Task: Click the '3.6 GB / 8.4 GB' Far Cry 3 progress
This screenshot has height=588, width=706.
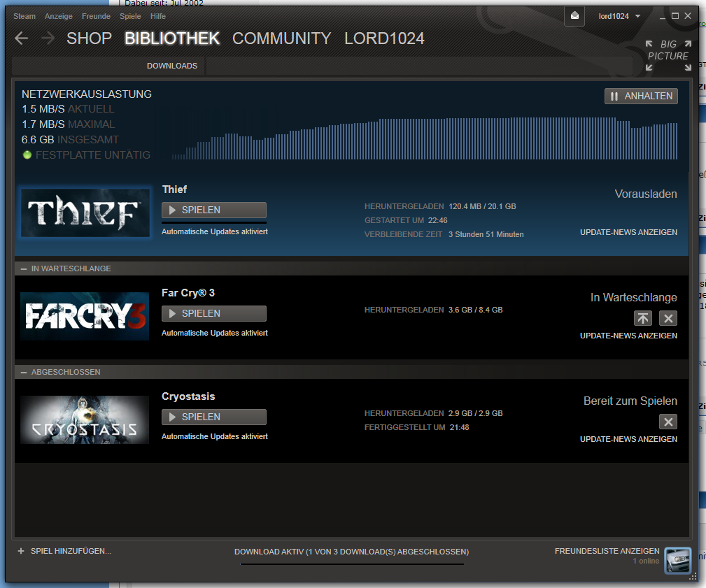Action: click(476, 310)
